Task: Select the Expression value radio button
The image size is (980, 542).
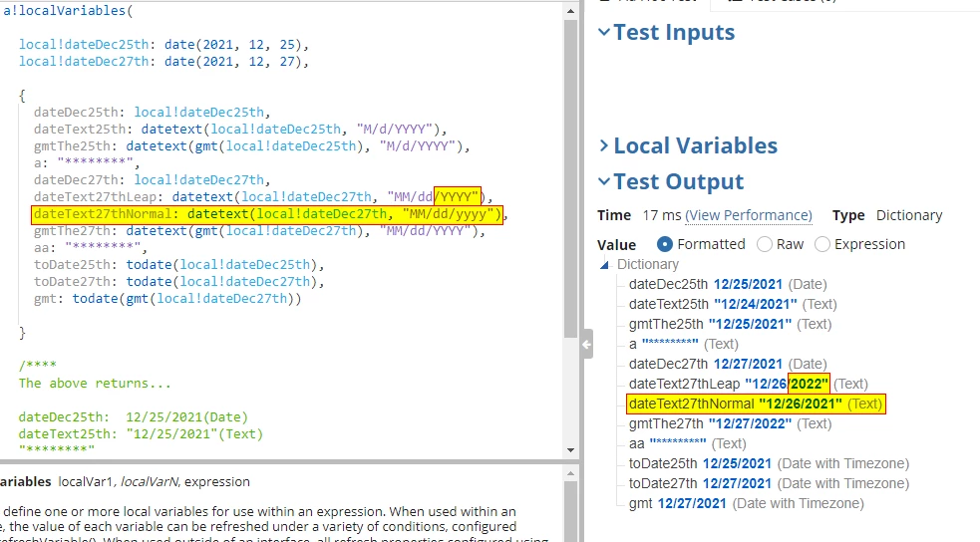Action: [x=822, y=244]
